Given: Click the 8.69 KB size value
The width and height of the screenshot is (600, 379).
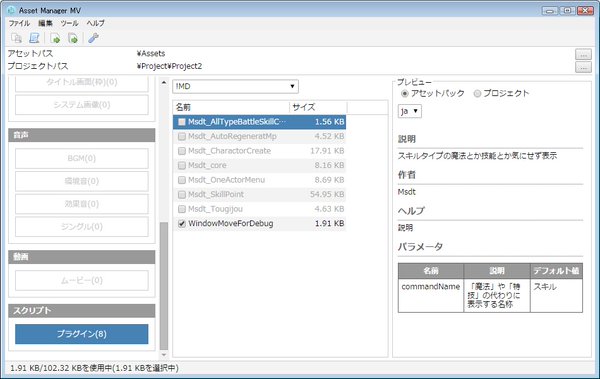Looking at the screenshot, I should pyautogui.click(x=329, y=180).
